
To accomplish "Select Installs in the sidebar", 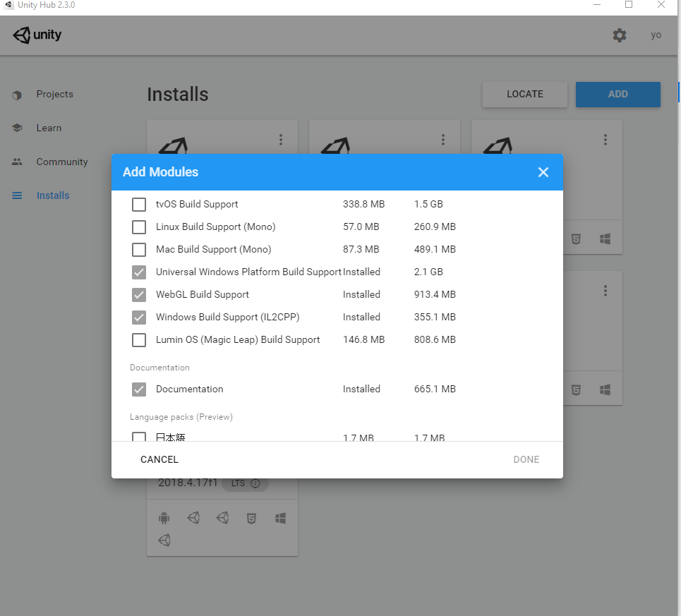I will [53, 195].
